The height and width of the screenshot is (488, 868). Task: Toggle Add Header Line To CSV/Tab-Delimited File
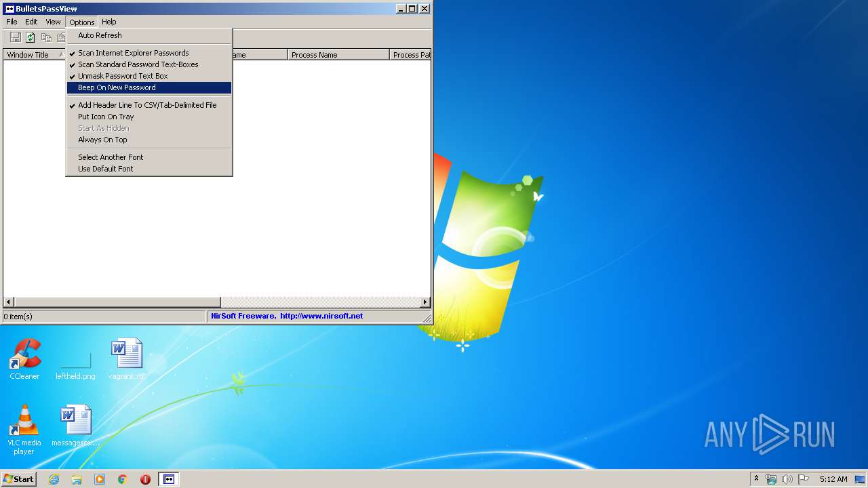click(149, 105)
